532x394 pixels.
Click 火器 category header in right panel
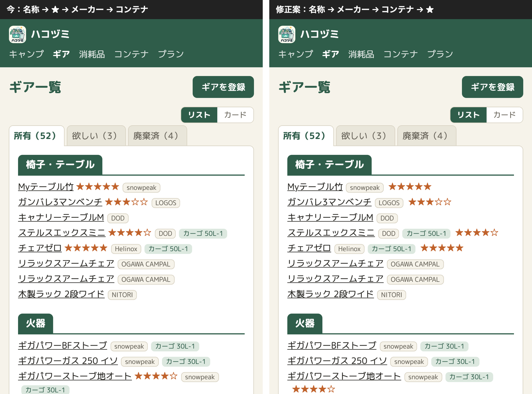(x=305, y=323)
